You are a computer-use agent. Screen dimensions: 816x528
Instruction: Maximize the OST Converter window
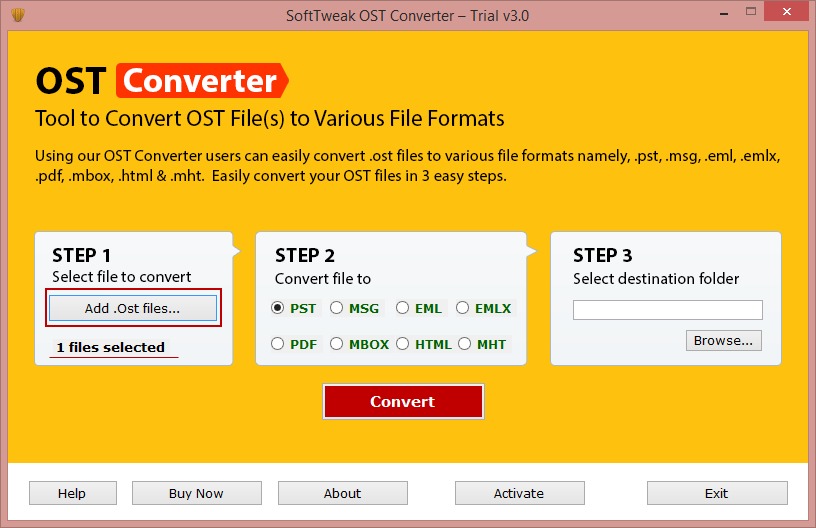(750, 11)
